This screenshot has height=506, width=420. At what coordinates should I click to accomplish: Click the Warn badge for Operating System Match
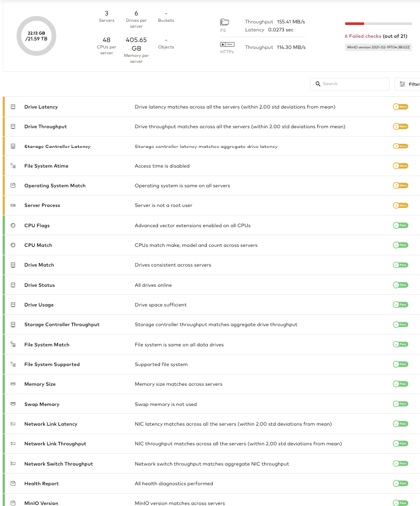click(x=400, y=186)
